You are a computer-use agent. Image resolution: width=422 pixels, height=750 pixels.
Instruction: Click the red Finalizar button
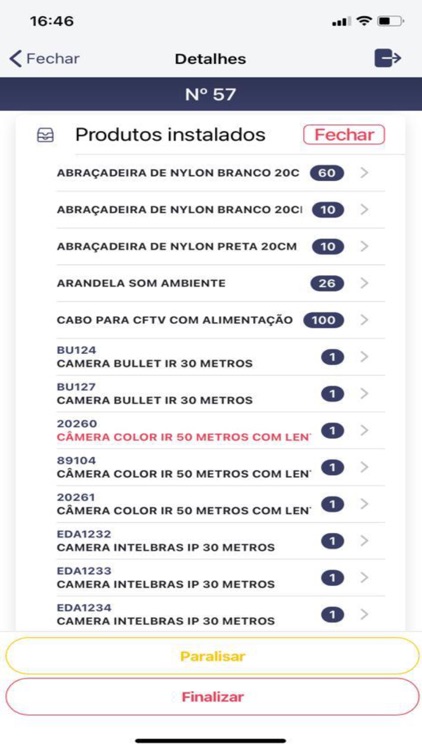click(212, 696)
